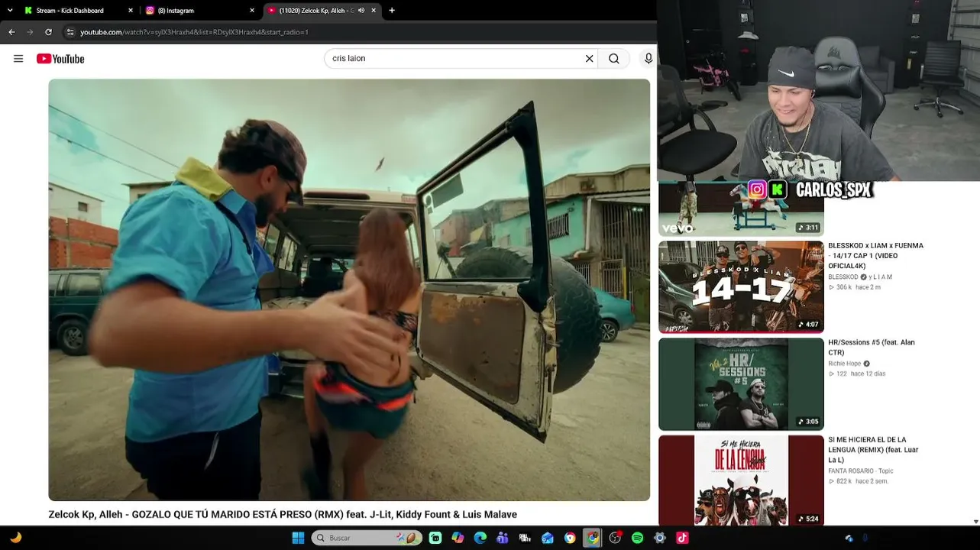Open the Windows Start menu

pos(298,538)
